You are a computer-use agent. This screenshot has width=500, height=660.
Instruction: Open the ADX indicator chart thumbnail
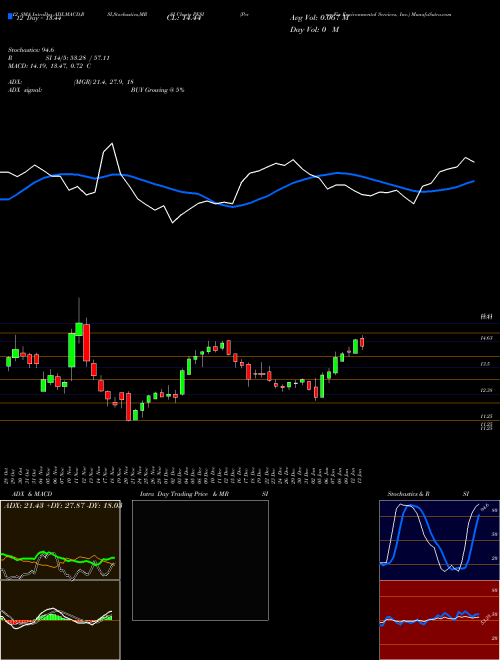coord(60,540)
